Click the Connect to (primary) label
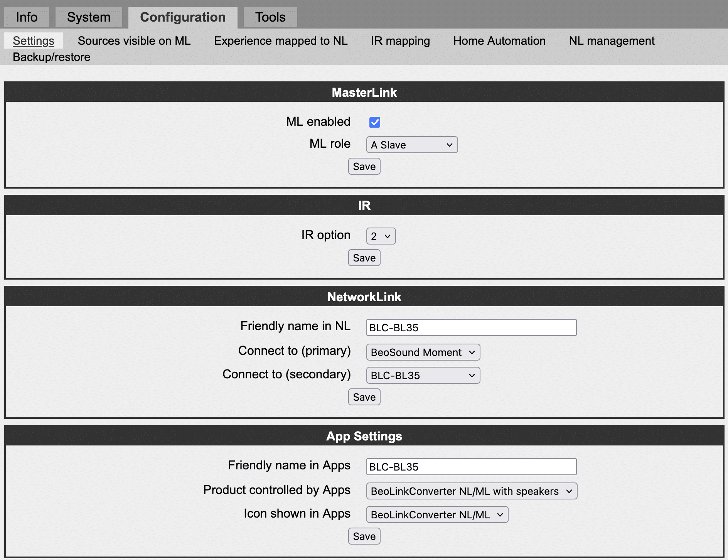 (295, 351)
